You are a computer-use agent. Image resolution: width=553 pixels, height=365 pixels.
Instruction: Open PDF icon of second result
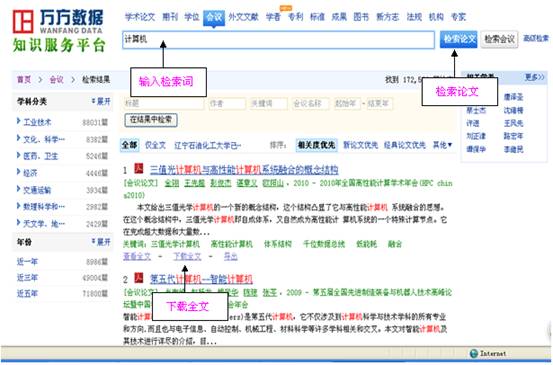139,278
